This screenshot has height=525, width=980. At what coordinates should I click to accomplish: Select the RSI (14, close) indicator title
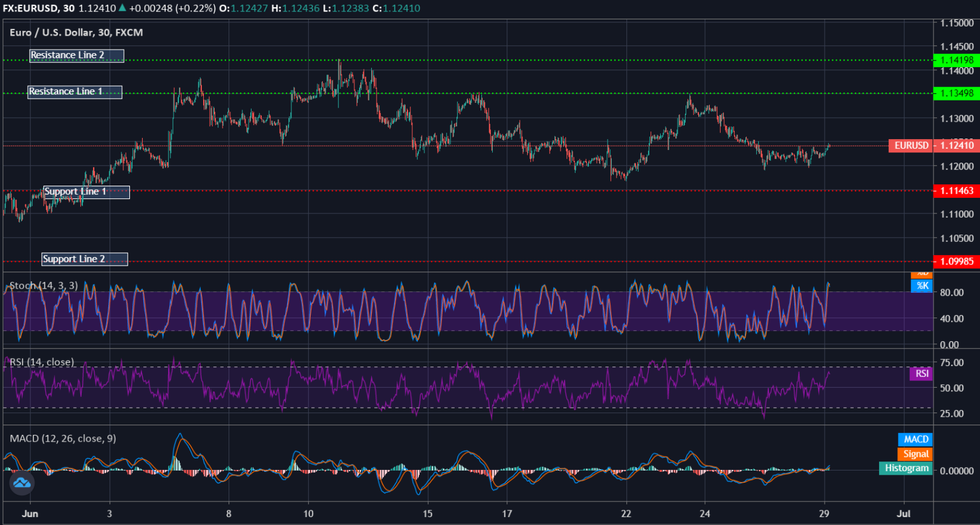coord(42,362)
